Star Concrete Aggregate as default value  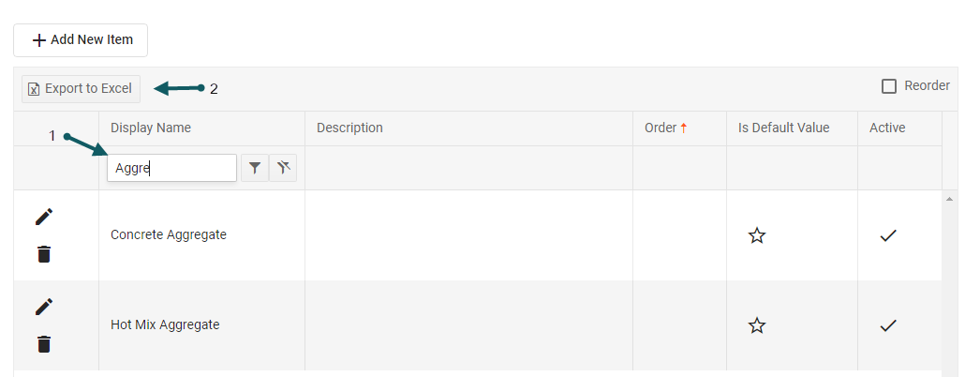coord(757,235)
